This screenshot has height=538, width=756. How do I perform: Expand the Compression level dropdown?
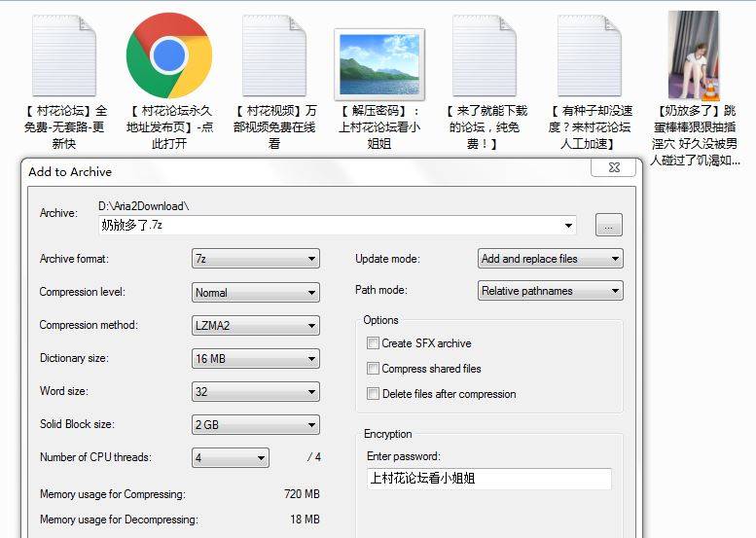(x=256, y=292)
